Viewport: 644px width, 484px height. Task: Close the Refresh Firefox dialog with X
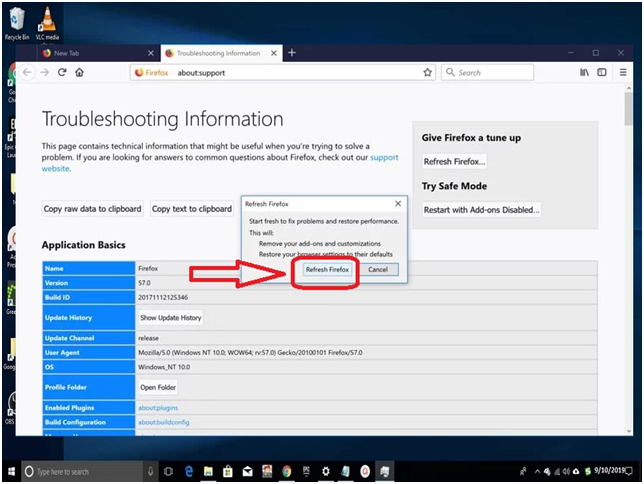[x=398, y=203]
